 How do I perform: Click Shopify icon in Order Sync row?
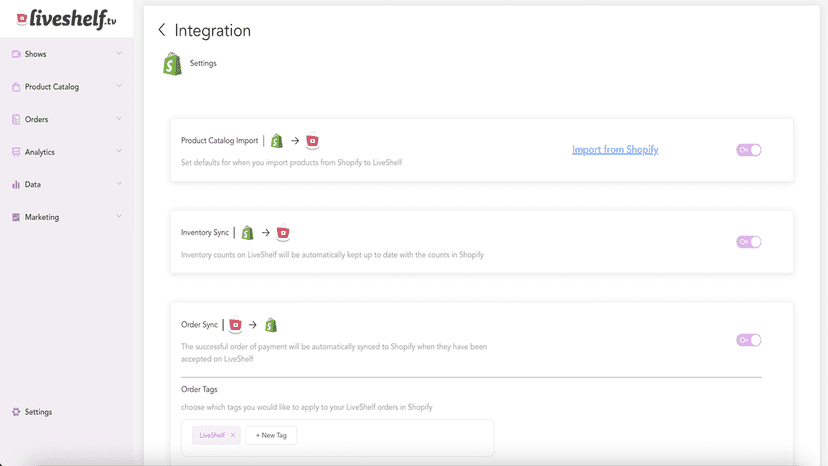271,325
